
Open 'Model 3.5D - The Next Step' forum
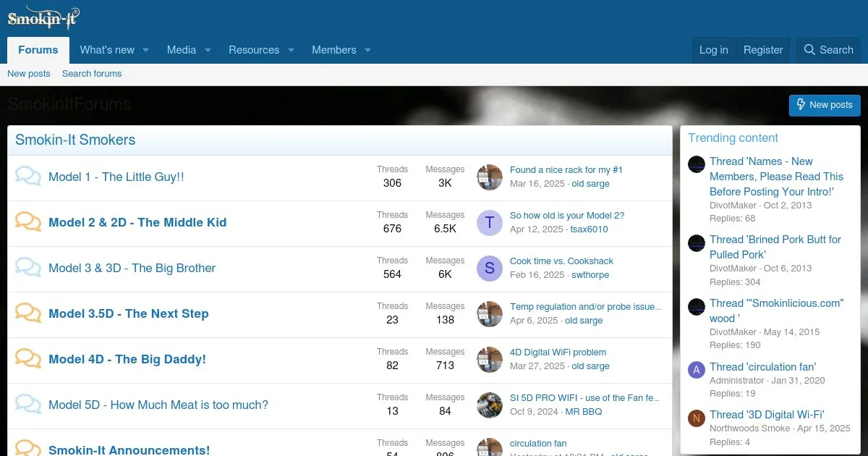tap(129, 313)
